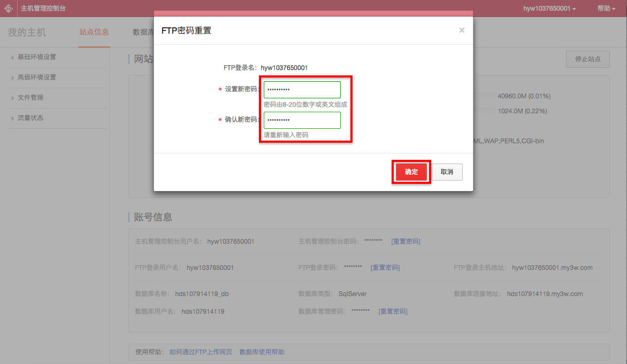The height and width of the screenshot is (364, 627).
Task: Expand 基础环境设置 in the sidebar
Action: [36, 57]
